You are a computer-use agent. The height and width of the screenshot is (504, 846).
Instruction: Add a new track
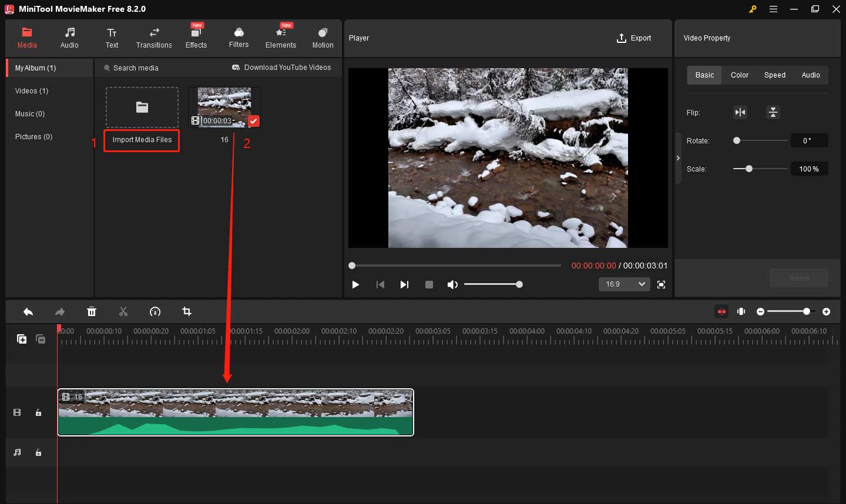pyautogui.click(x=22, y=339)
